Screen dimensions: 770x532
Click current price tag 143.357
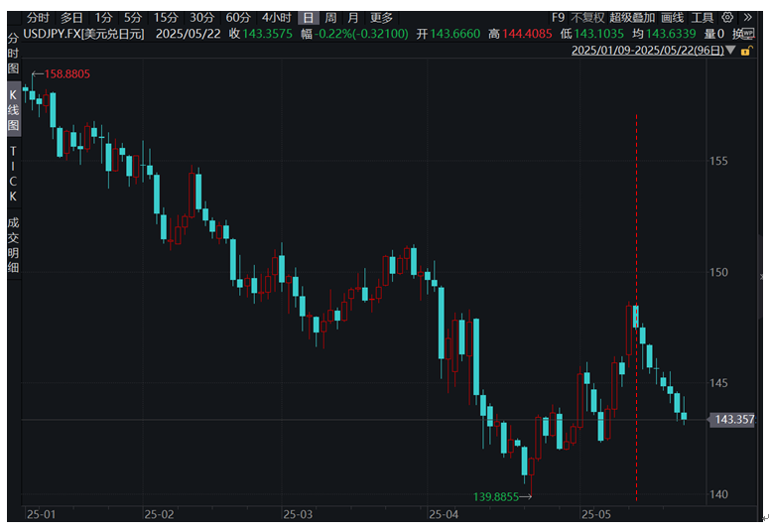coord(733,420)
